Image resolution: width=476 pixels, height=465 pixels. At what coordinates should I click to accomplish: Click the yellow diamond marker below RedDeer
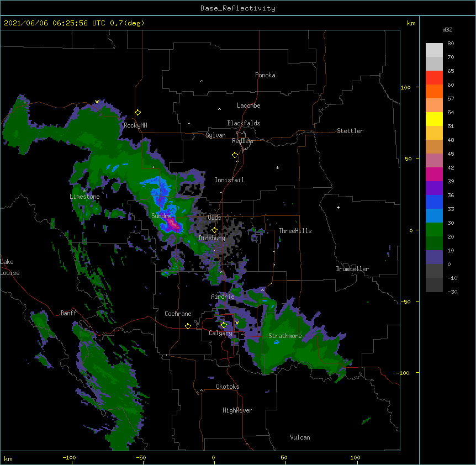(x=235, y=155)
